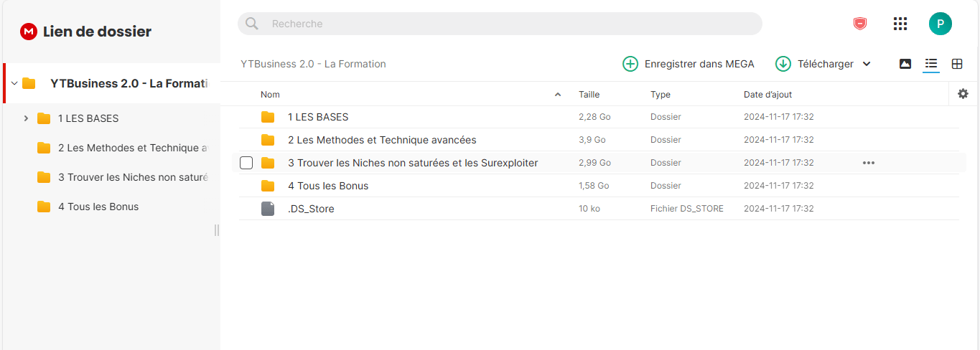This screenshot has width=980, height=350.
Task: Click the date cell in 4 Tous les Bonus row
Action: (x=779, y=186)
